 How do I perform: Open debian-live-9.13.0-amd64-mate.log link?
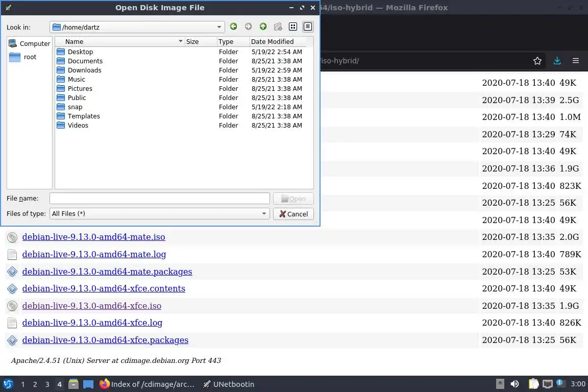pos(94,254)
